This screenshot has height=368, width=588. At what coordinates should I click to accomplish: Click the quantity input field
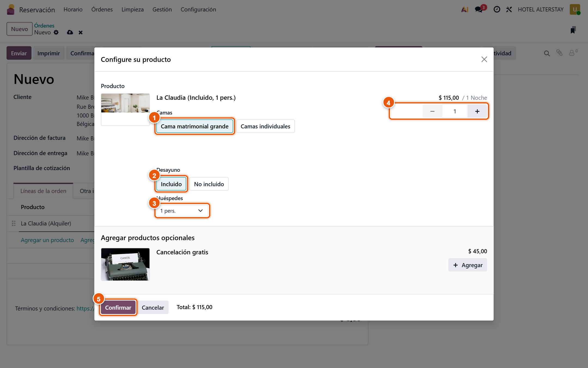point(455,111)
